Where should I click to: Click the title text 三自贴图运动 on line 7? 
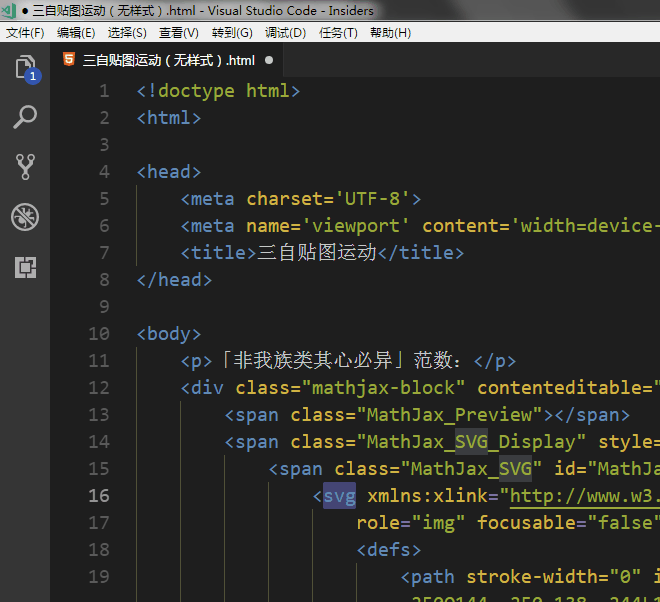317,253
